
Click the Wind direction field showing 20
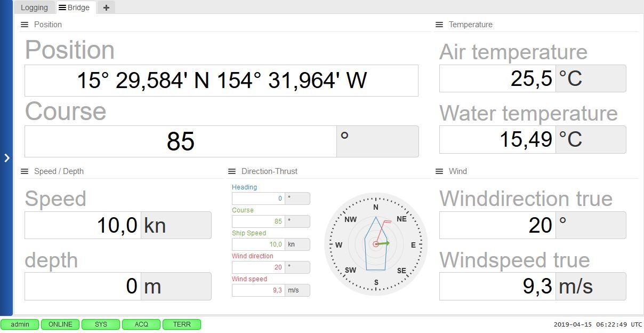(x=259, y=267)
